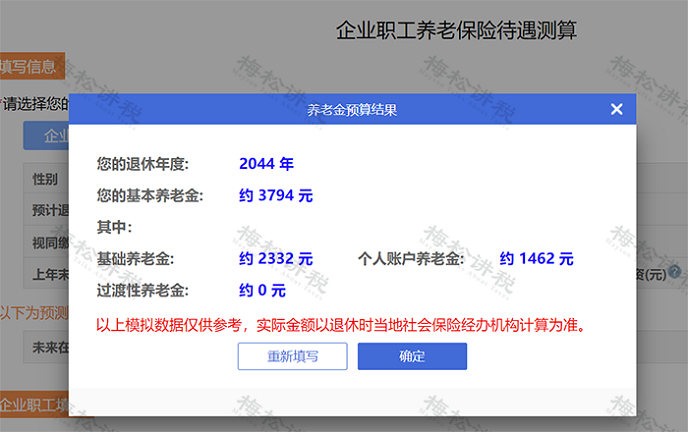Click the 性别 row label
This screenshot has width=688, height=432.
[45, 179]
